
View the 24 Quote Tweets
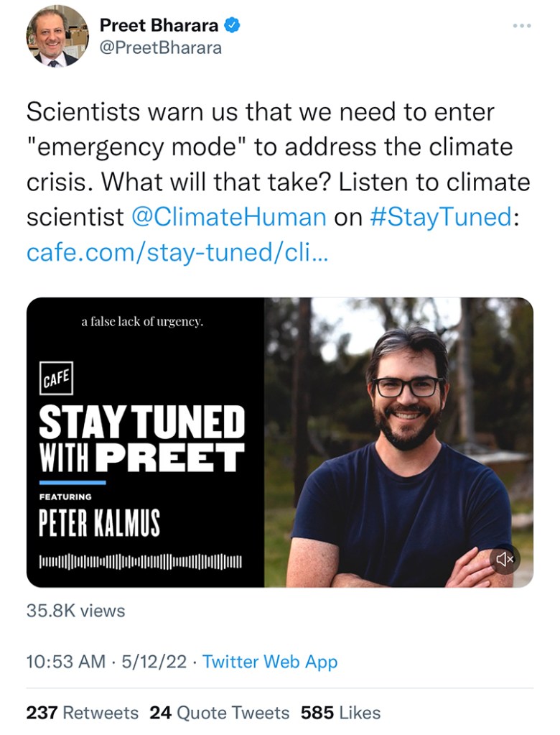click(219, 713)
